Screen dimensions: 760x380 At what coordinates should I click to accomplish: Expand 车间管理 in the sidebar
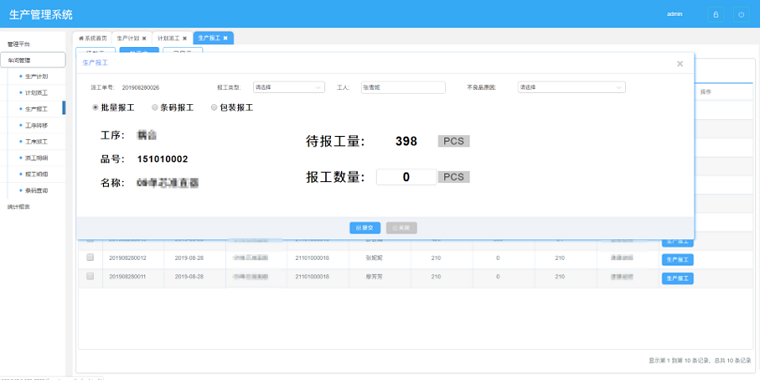point(33,60)
